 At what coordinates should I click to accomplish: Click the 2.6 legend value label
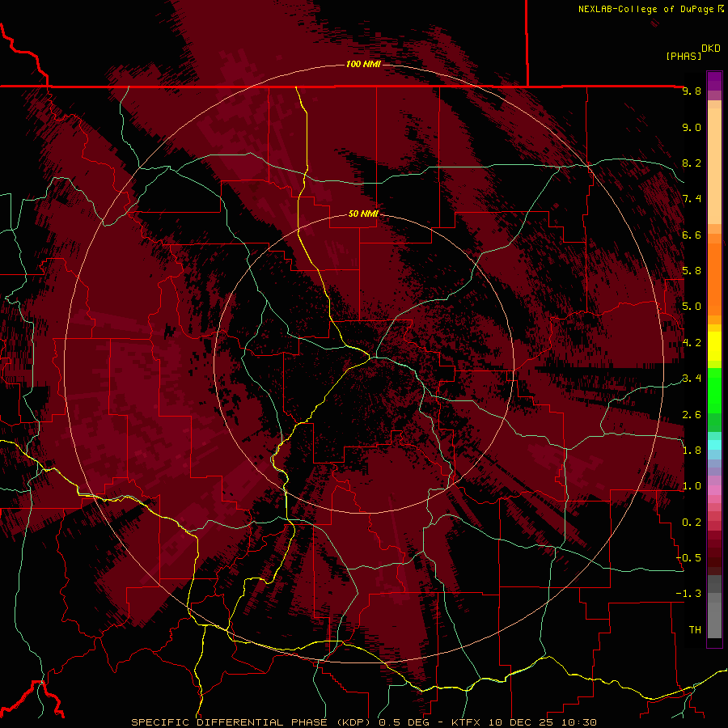tap(692, 415)
